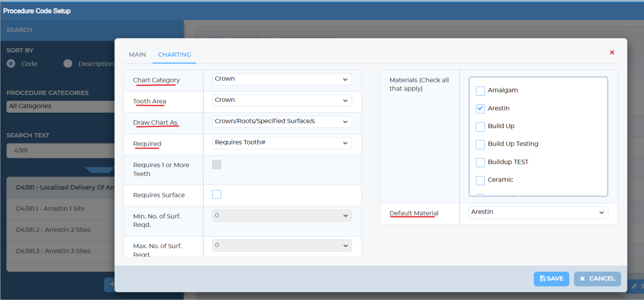Switch to the MAIN tab

137,55
